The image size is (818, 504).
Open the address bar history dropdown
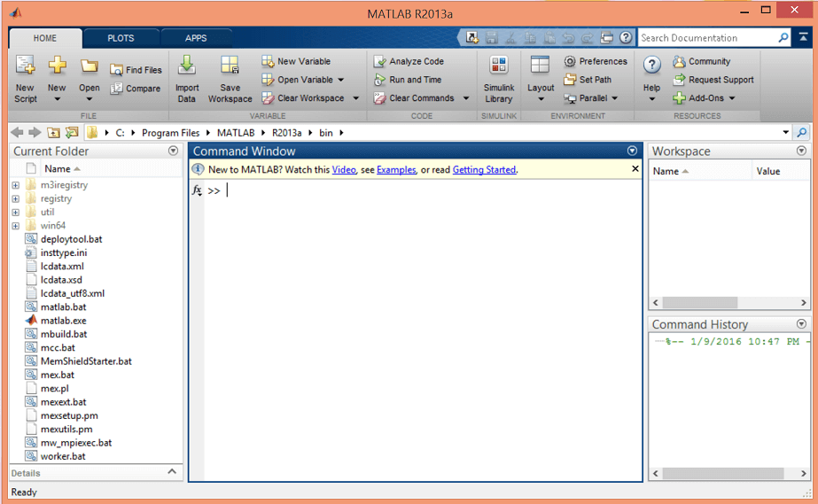(786, 132)
